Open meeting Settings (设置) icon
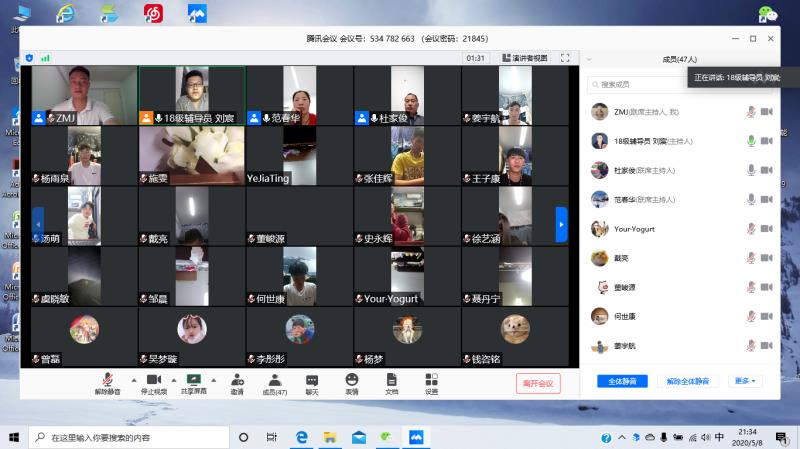Viewport: 800px width, 449px height. (431, 381)
